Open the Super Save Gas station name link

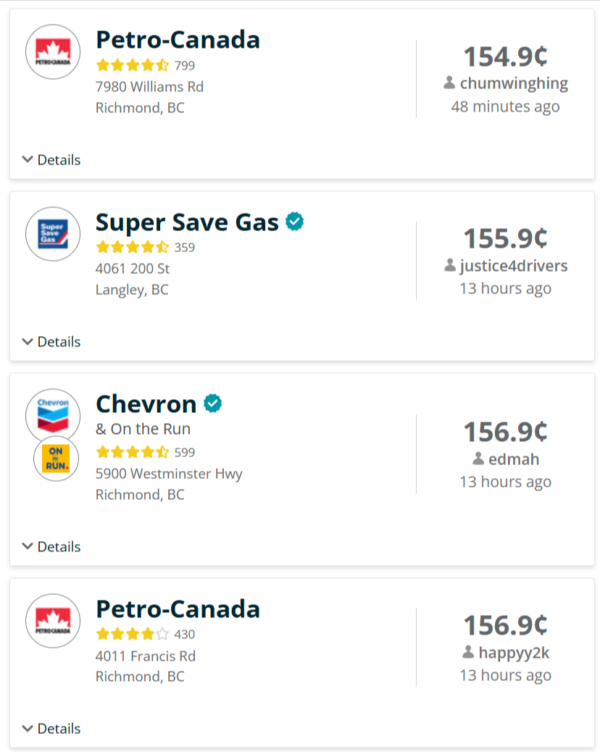(186, 222)
